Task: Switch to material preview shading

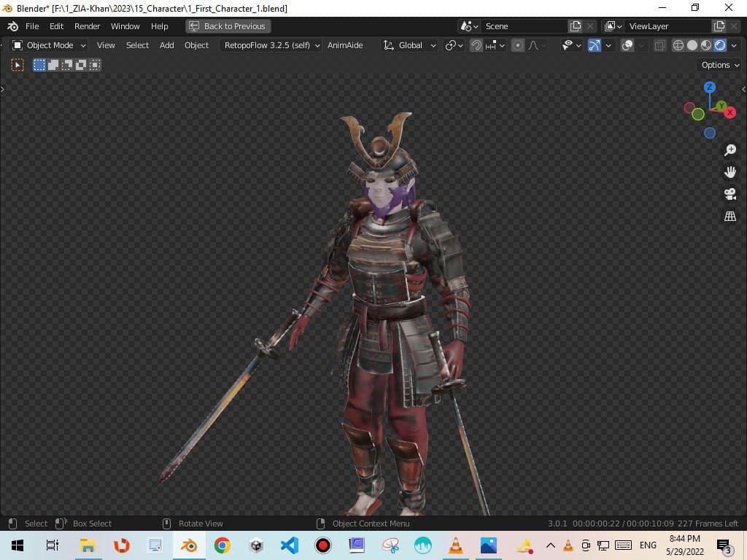Action: pos(706,45)
